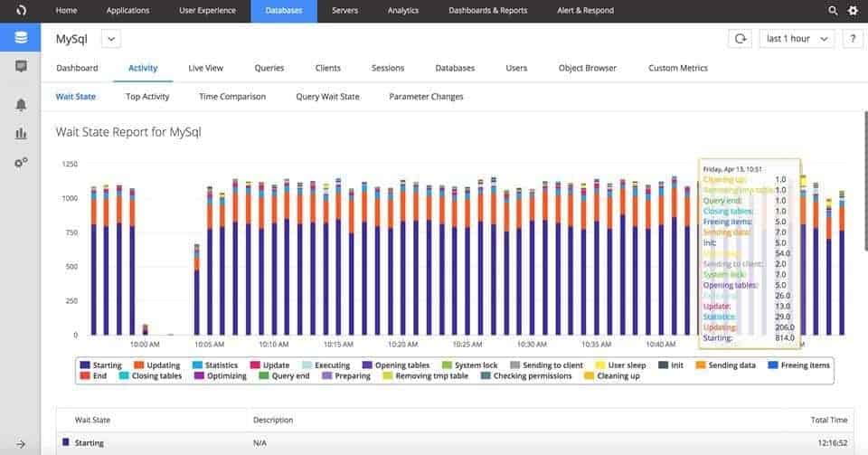Viewport: 868px width, 455px height.
Task: Expand the sidebar with arrow icon
Action: pyautogui.click(x=21, y=444)
